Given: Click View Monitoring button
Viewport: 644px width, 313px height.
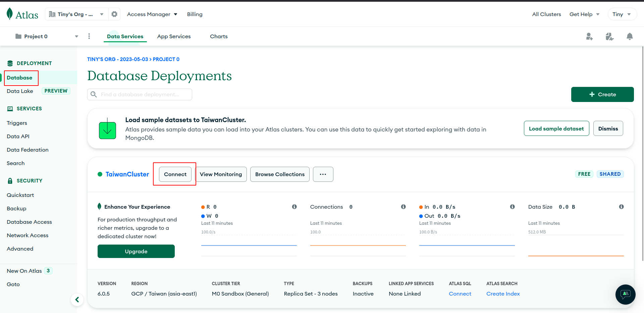Looking at the screenshot, I should pyautogui.click(x=221, y=174).
